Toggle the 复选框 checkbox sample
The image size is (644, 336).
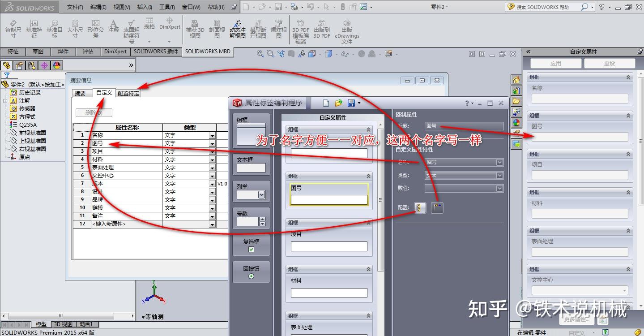click(251, 250)
